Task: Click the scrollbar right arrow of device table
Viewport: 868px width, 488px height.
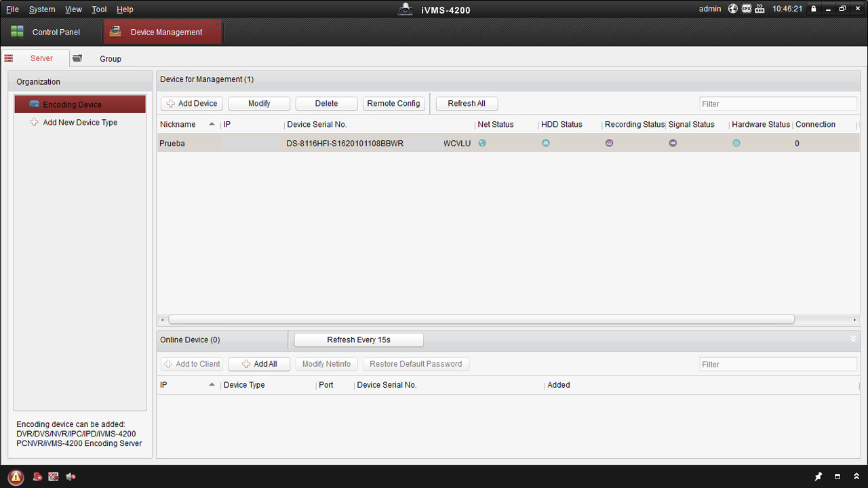Action: 855,319
